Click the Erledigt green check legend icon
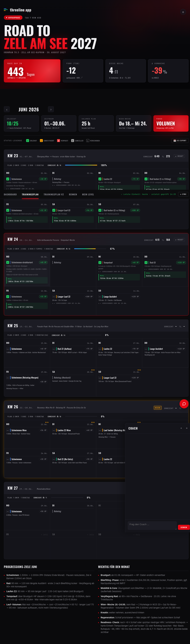 [x=27, y=141]
